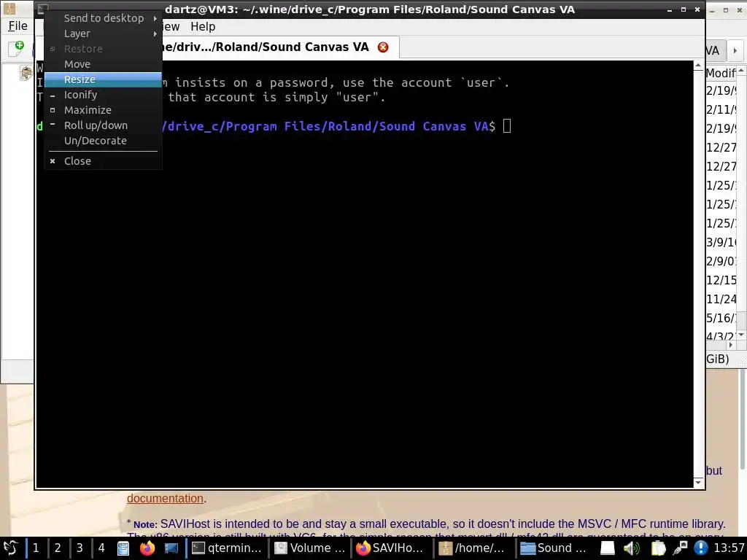This screenshot has width=747, height=560.
Task: Click the webpage's vertical scrollbar thumb
Action: [743, 419]
